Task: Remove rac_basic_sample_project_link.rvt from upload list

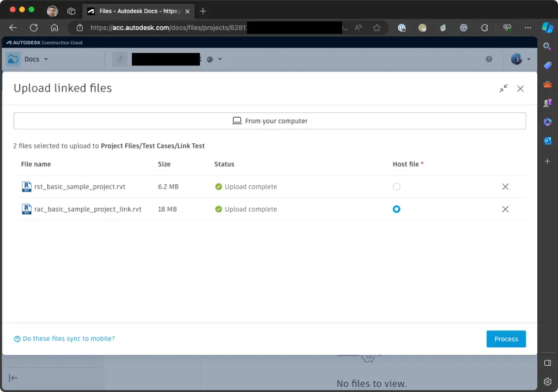Action: [x=505, y=209]
